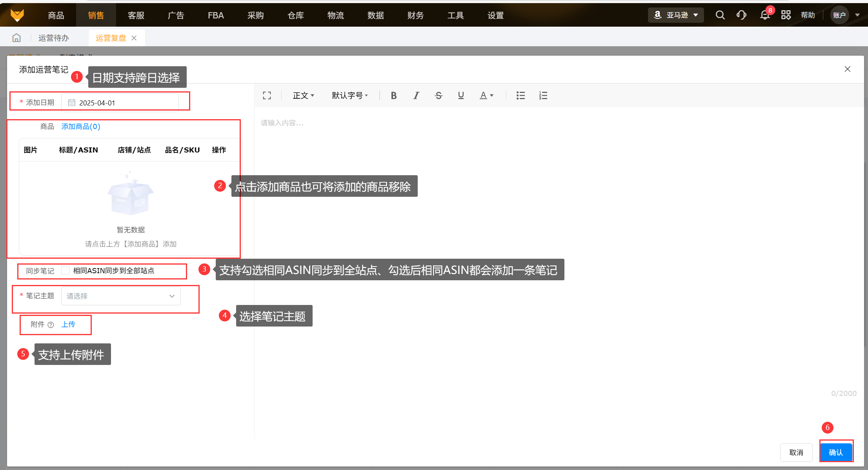Open customer support headset icon
Image resolution: width=868 pixels, height=470 pixels.
tap(741, 15)
